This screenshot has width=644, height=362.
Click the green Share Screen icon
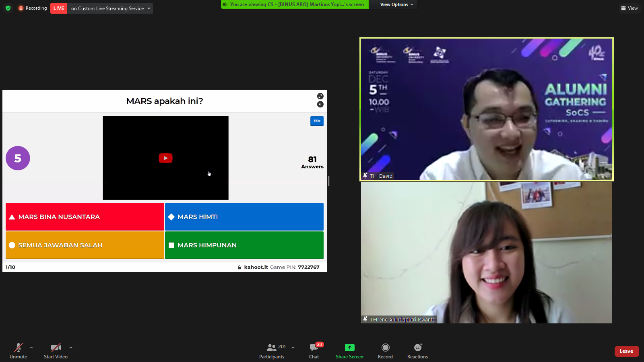[x=350, y=347]
